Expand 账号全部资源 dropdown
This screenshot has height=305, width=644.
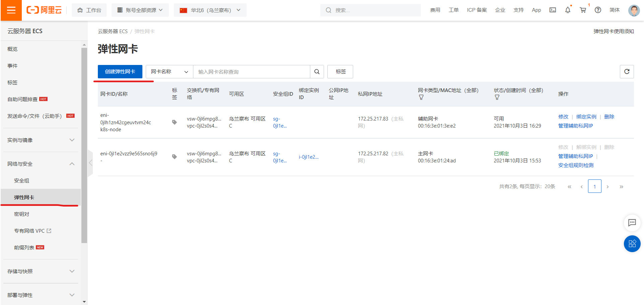click(x=140, y=10)
